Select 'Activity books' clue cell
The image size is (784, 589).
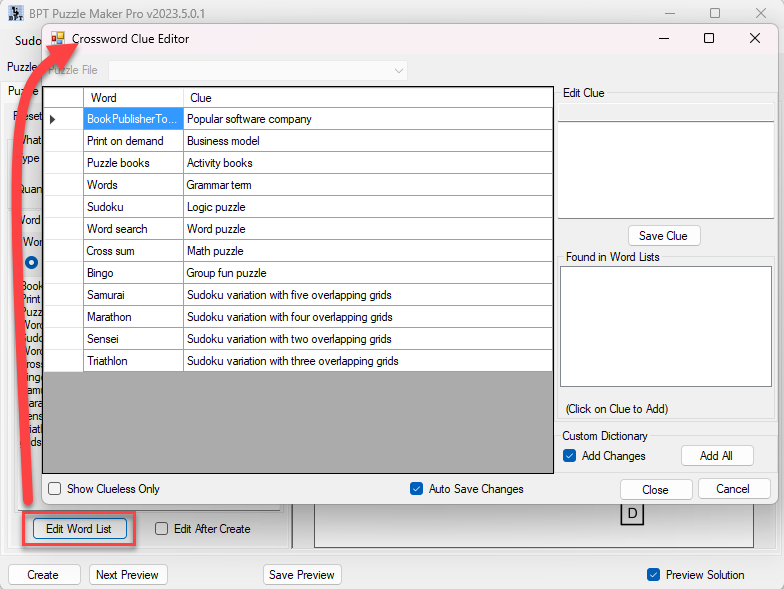pos(368,163)
